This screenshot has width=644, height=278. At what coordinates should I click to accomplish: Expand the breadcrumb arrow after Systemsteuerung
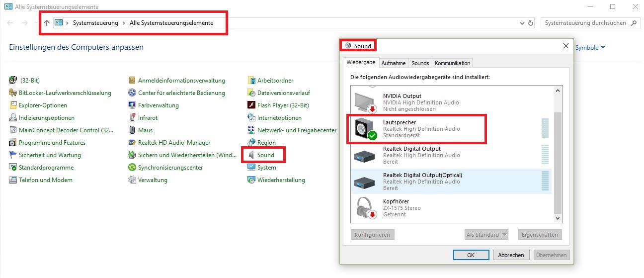[124, 23]
